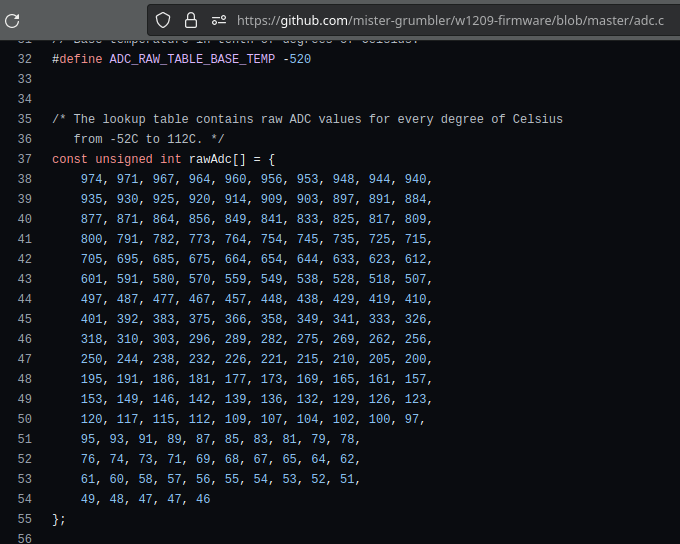Click the -520 value on line 32
The image size is (680, 544).
pos(297,59)
